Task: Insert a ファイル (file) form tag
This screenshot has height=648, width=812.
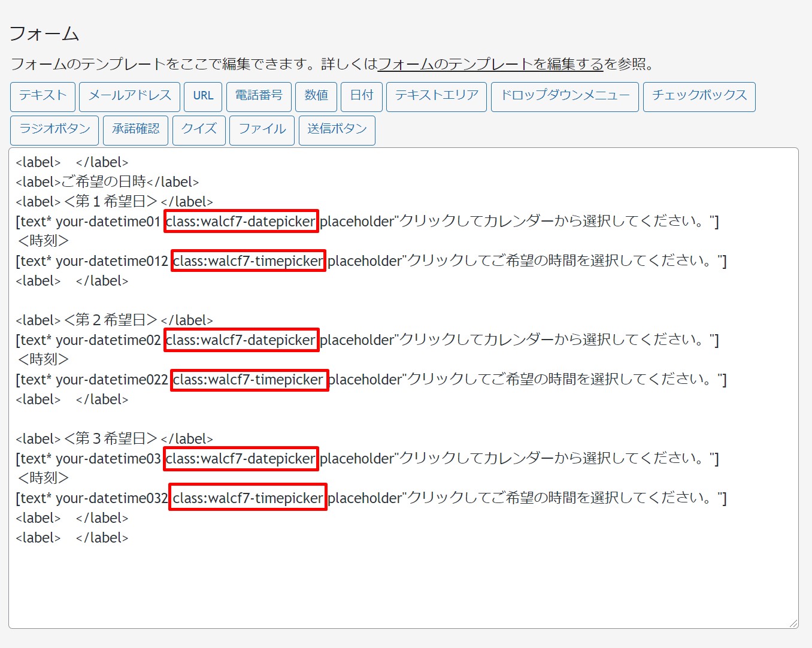Action: [261, 130]
